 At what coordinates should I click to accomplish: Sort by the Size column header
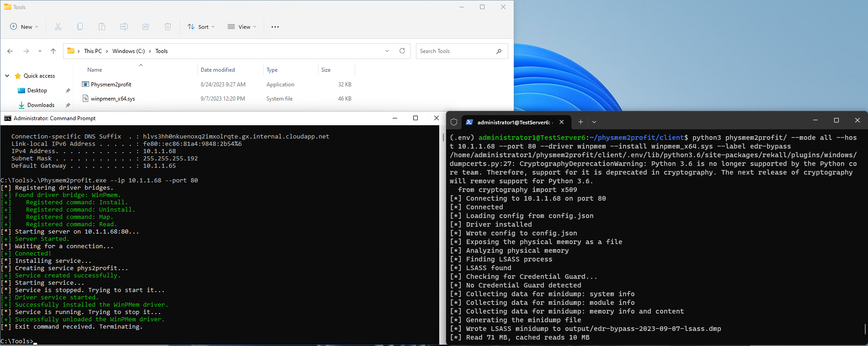326,70
